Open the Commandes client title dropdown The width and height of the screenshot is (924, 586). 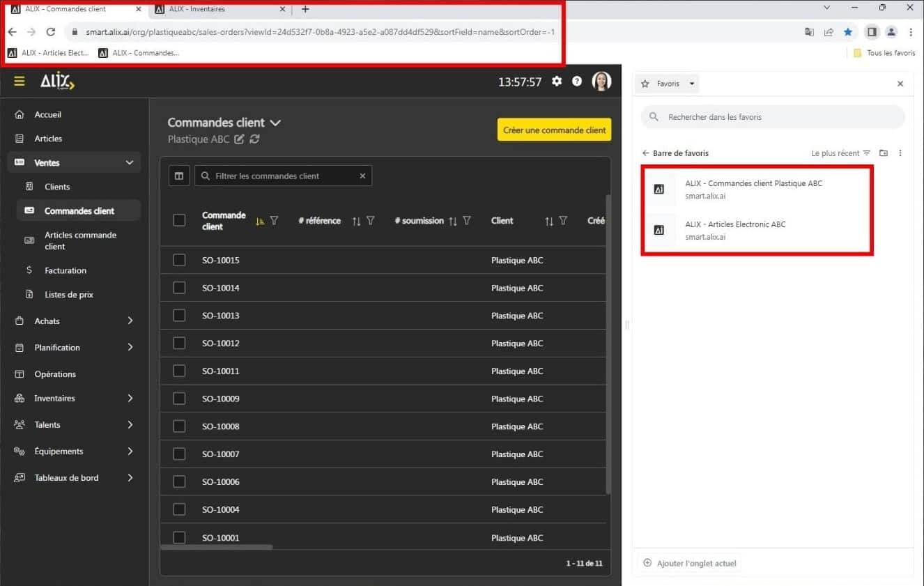pos(275,123)
